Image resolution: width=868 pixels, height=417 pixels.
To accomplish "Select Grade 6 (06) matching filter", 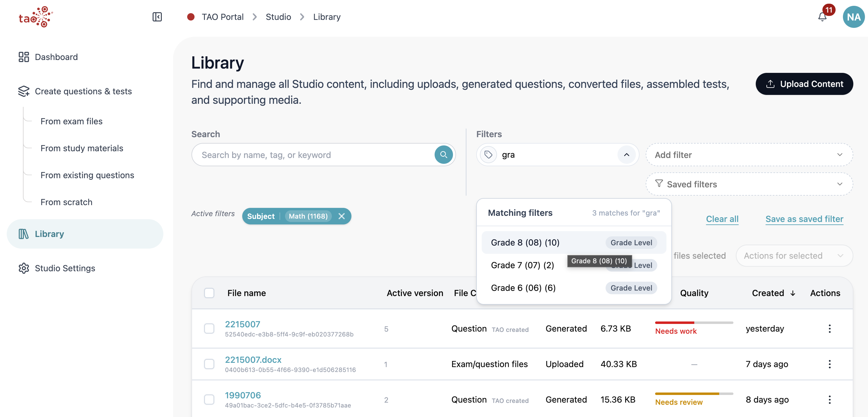I will tap(573, 288).
